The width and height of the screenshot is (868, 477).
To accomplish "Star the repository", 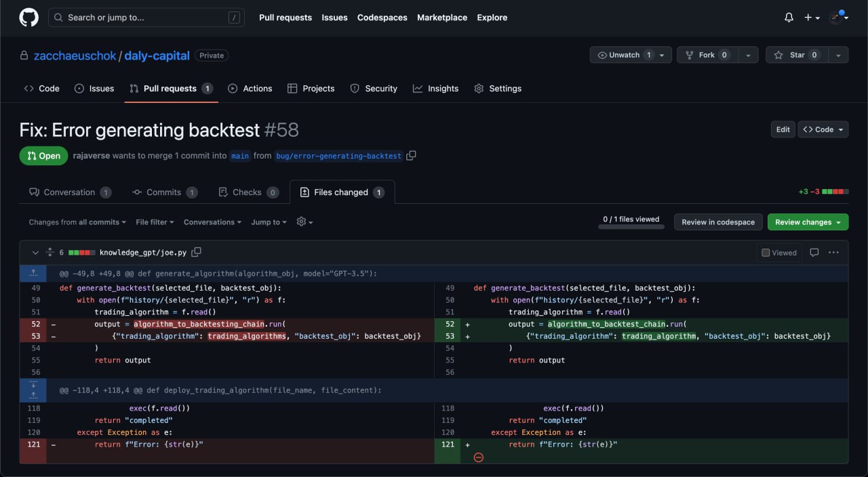I will [797, 55].
